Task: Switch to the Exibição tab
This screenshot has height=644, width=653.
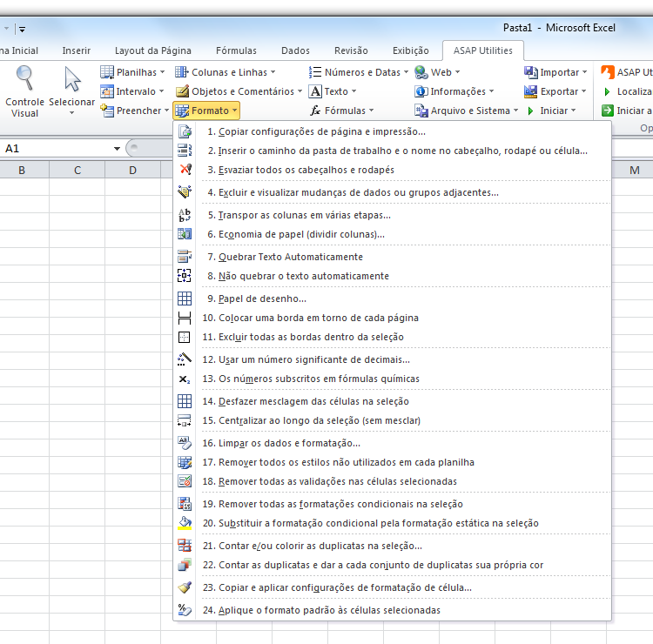Action: (411, 50)
